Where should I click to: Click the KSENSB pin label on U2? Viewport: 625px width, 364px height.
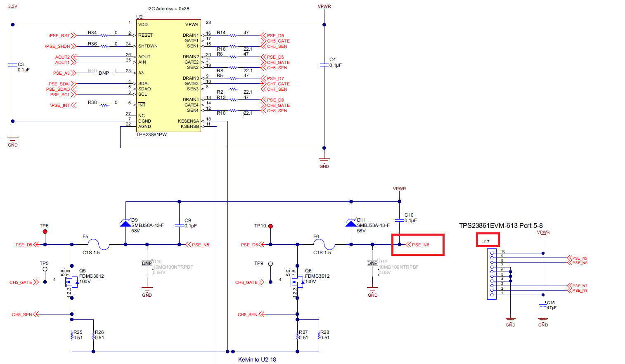pos(189,127)
